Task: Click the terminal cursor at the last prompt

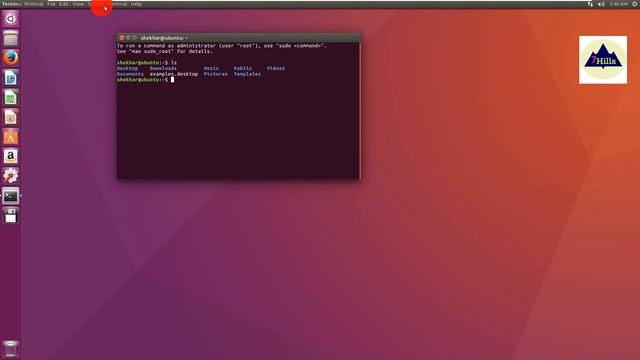Action: point(173,80)
